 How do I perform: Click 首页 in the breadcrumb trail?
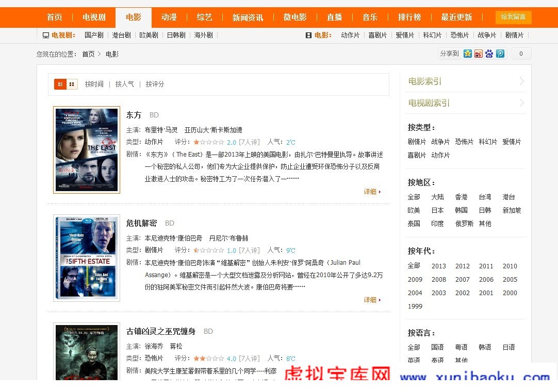pyautogui.click(x=88, y=54)
